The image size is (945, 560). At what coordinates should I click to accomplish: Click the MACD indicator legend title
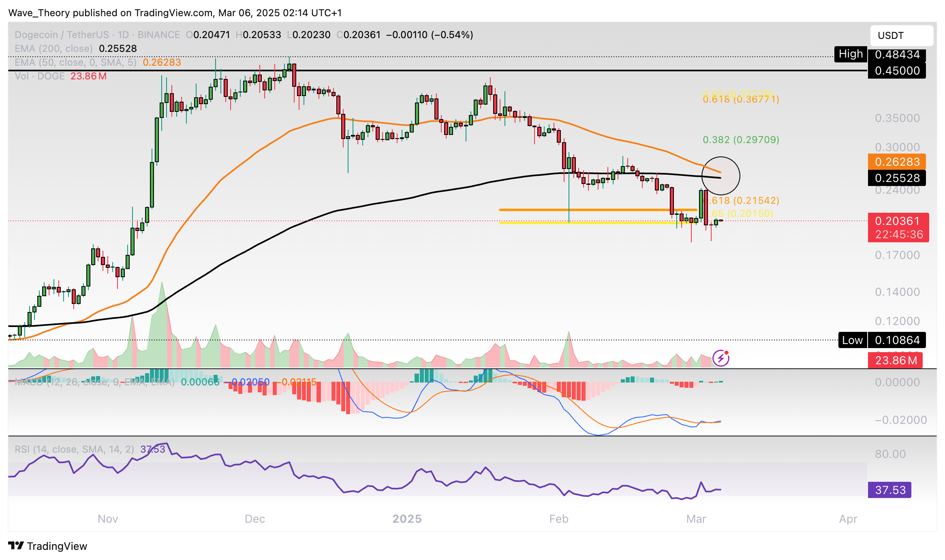[94, 382]
